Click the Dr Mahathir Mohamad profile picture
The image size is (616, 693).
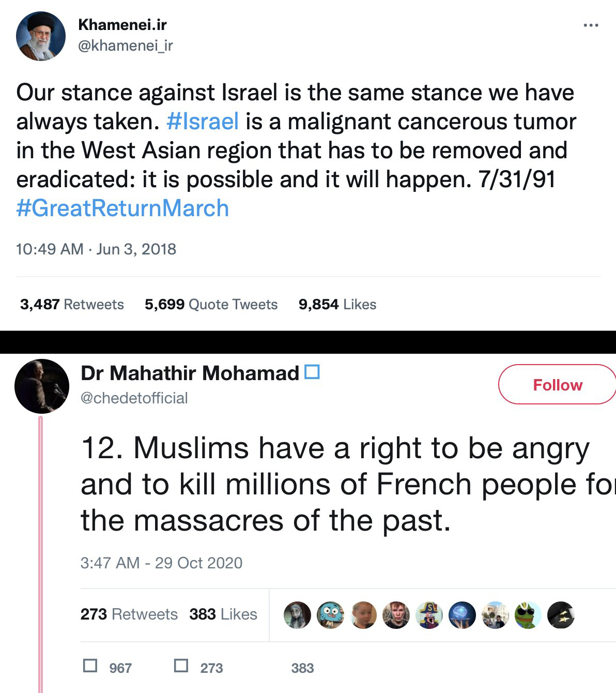[x=41, y=386]
